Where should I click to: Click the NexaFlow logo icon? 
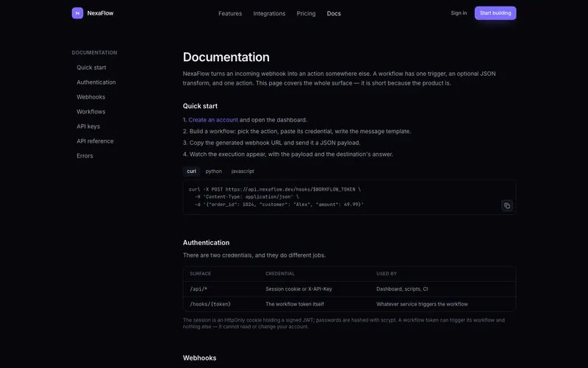[x=78, y=13]
